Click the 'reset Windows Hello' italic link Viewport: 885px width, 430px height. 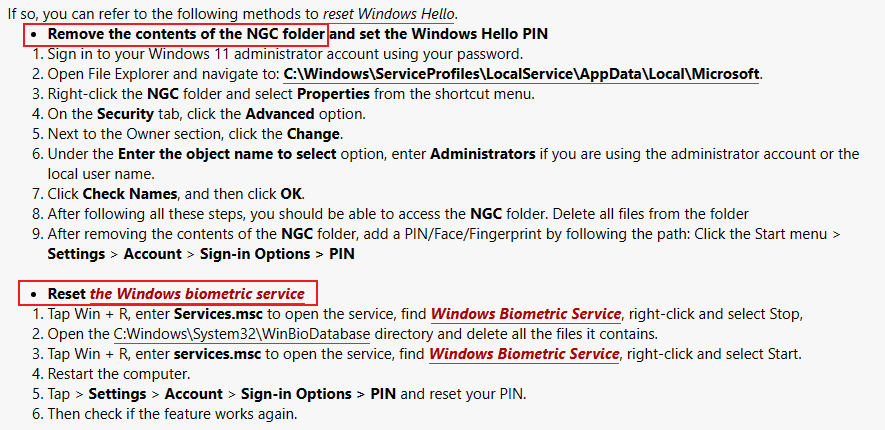pyautogui.click(x=389, y=14)
